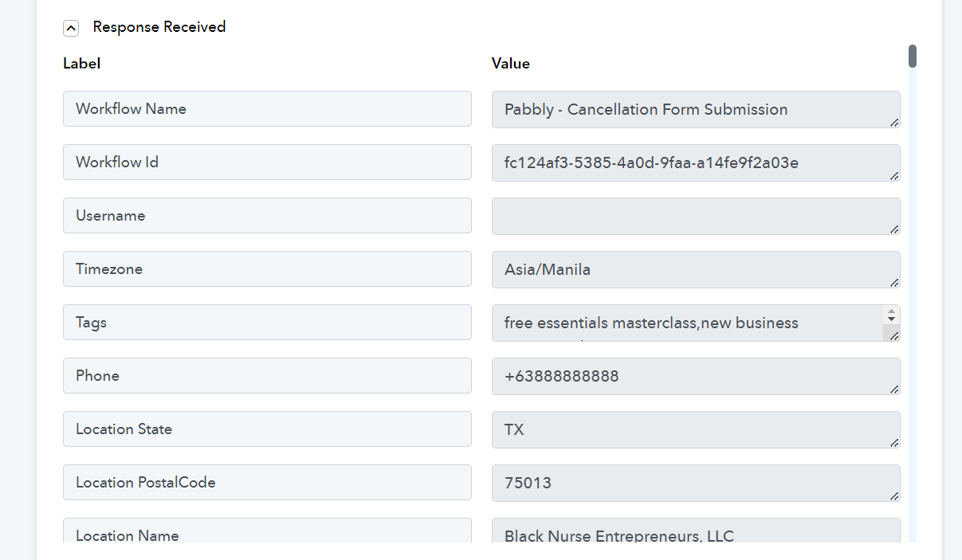Click resize grip on Phone value box

(894, 389)
